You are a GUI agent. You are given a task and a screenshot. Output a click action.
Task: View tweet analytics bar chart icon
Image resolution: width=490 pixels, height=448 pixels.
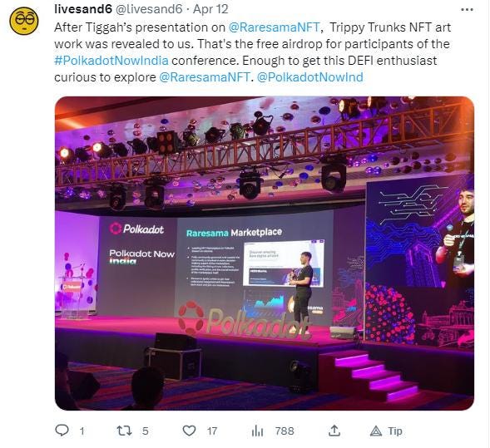pyautogui.click(x=257, y=431)
